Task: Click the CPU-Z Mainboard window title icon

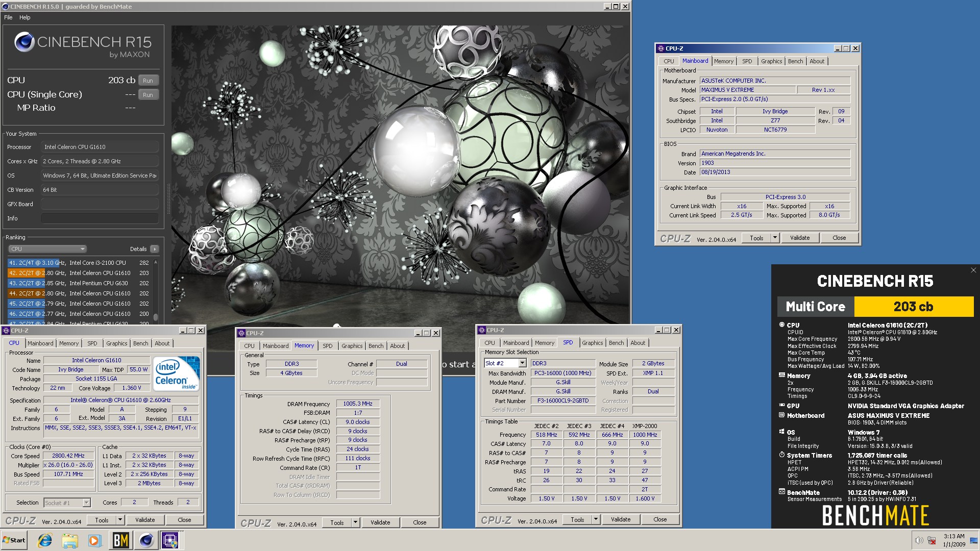Action: pos(661,48)
